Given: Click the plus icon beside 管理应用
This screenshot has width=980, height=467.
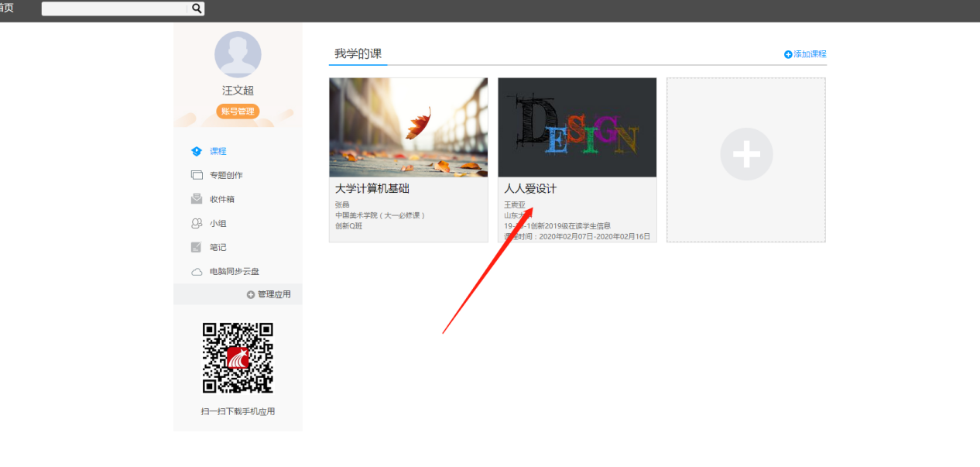Looking at the screenshot, I should tap(251, 295).
